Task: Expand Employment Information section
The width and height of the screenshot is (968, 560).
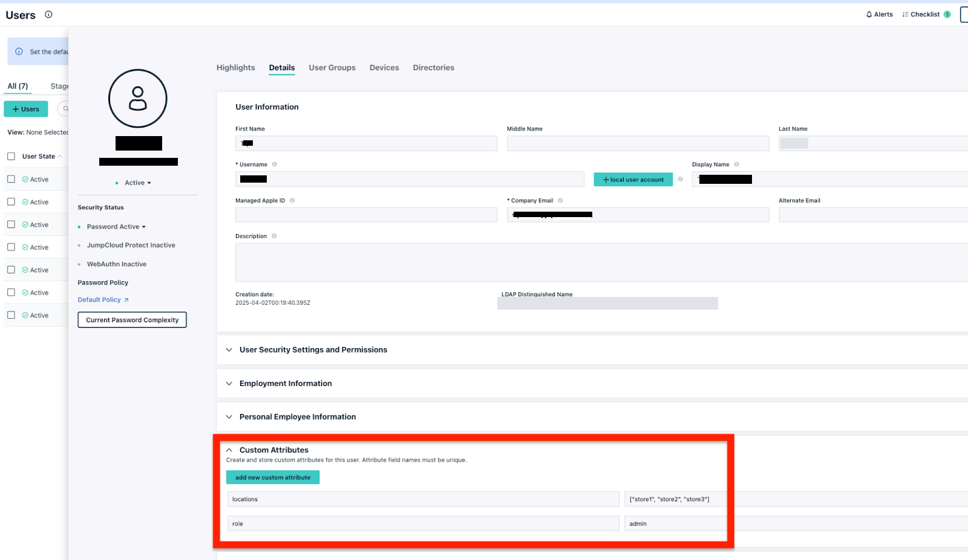Action: 229,383
